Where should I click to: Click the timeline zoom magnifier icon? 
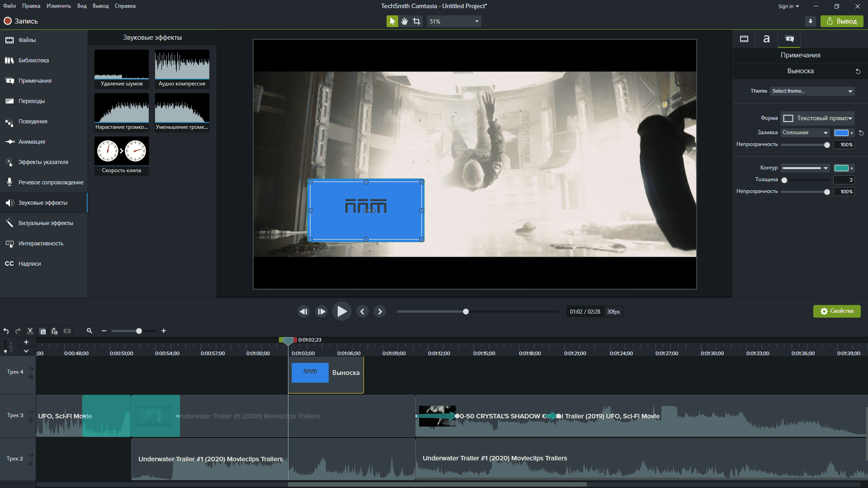(x=90, y=331)
